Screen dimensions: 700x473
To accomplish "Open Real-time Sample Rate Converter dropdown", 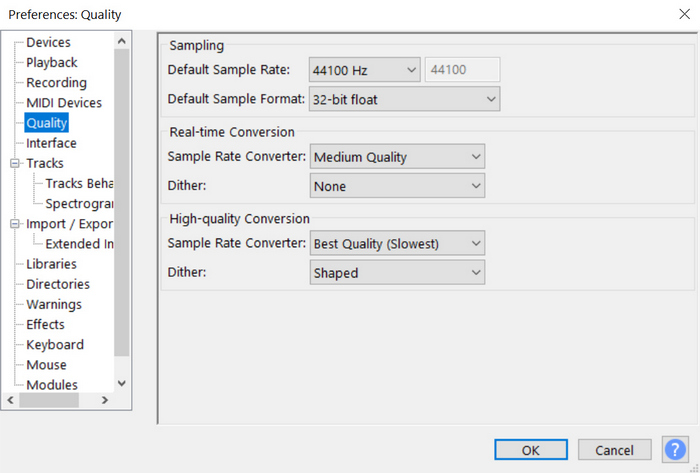I will pyautogui.click(x=397, y=157).
